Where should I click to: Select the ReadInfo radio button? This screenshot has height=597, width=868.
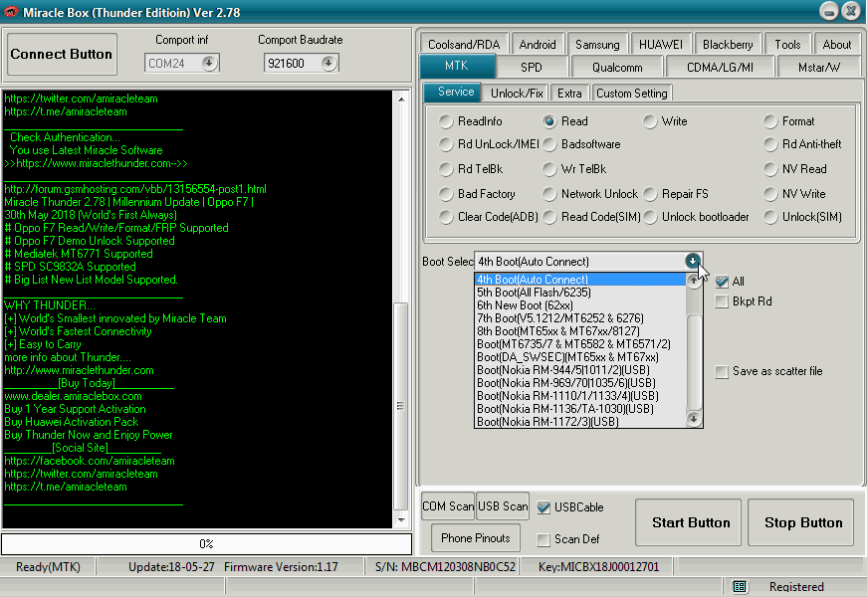tap(446, 121)
